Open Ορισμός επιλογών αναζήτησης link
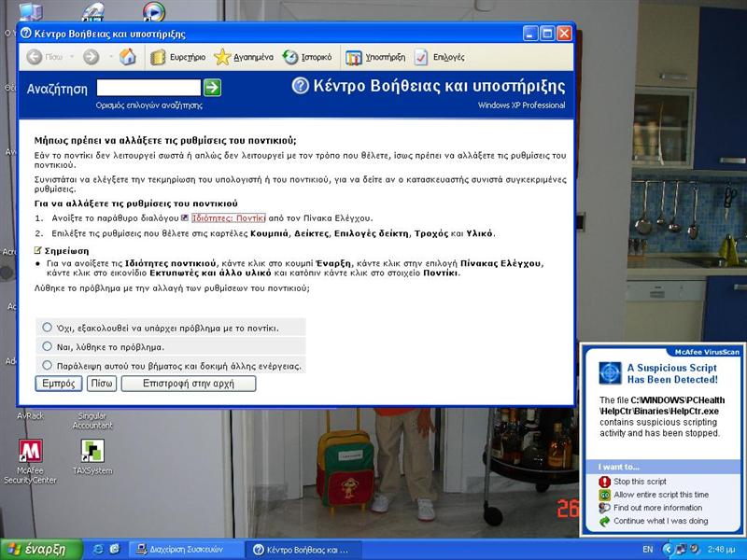The width and height of the screenshot is (747, 560). click(149, 105)
